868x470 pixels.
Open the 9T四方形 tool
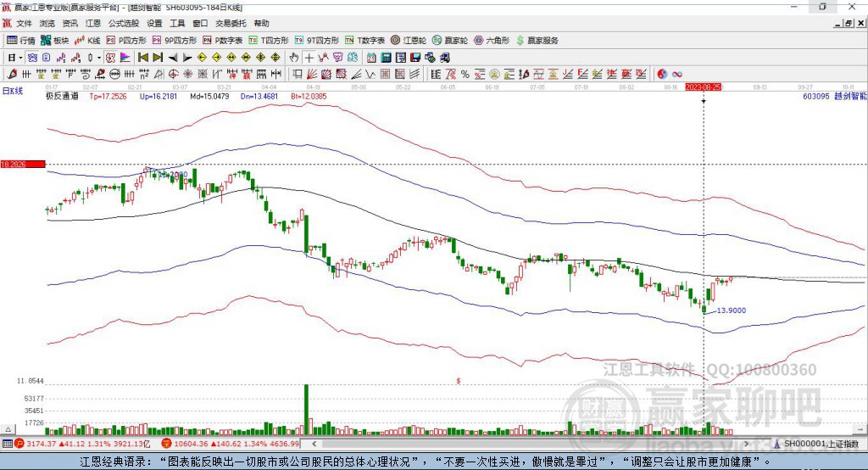317,41
